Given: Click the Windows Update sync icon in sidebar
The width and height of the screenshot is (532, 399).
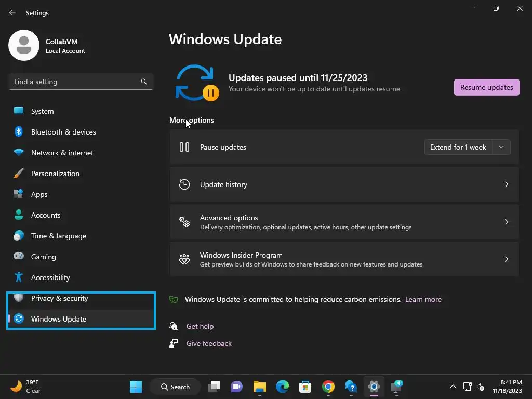Looking at the screenshot, I should (x=19, y=318).
